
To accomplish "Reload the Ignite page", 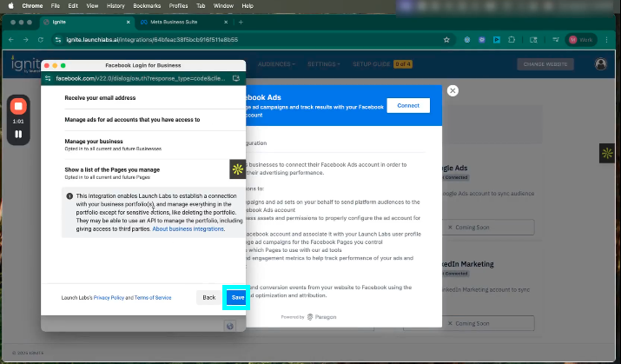I will click(x=41, y=40).
